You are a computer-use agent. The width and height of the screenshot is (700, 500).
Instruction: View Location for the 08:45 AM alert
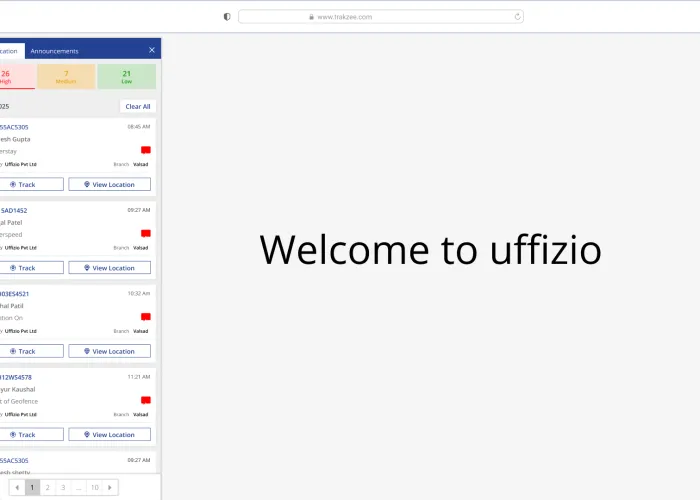(109, 184)
